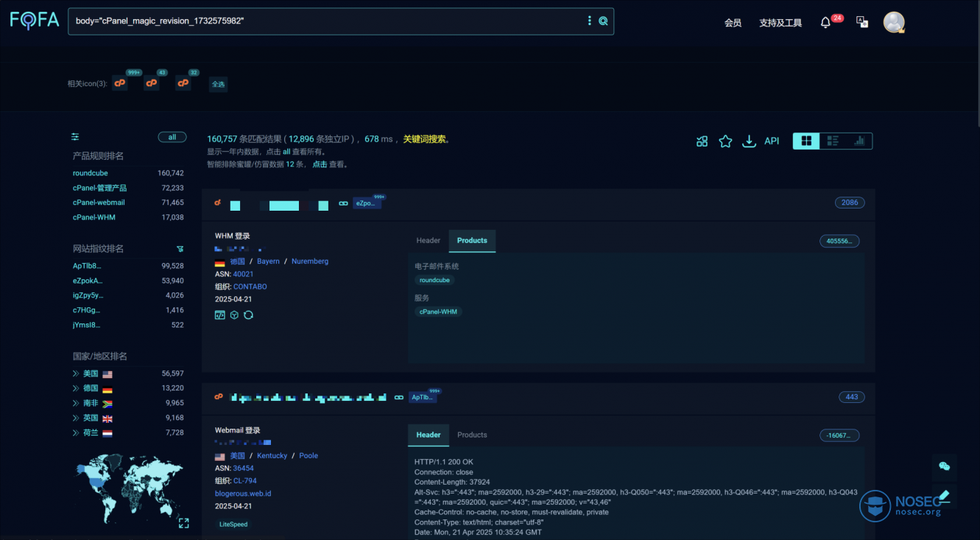Toggle the 'all' pill above 产品规则排名

tap(172, 137)
